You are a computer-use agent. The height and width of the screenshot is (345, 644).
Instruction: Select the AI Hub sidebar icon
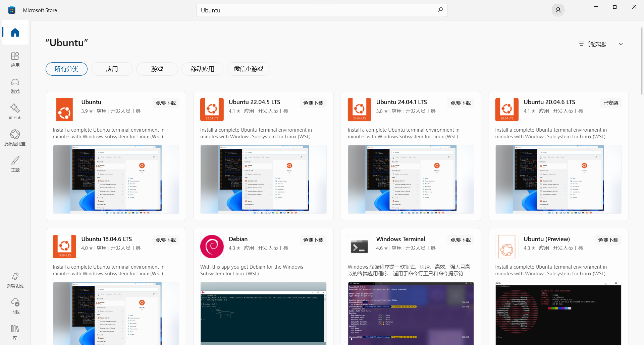pos(15,111)
